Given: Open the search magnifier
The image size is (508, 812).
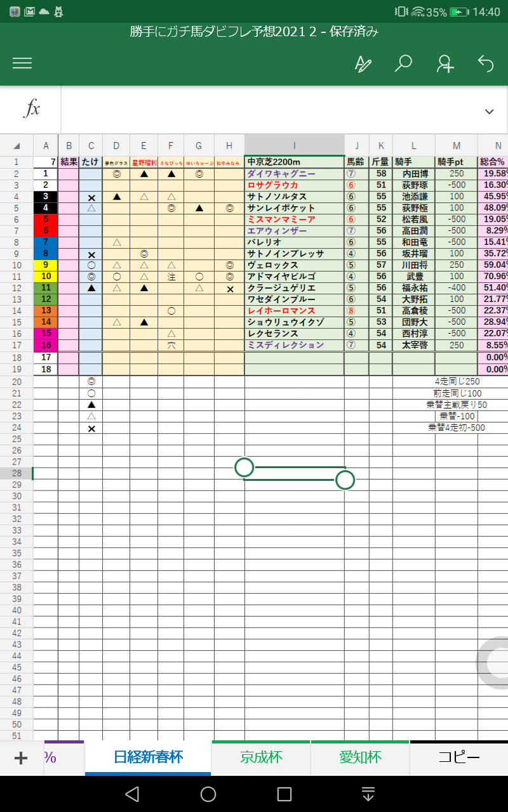Looking at the screenshot, I should [x=403, y=63].
